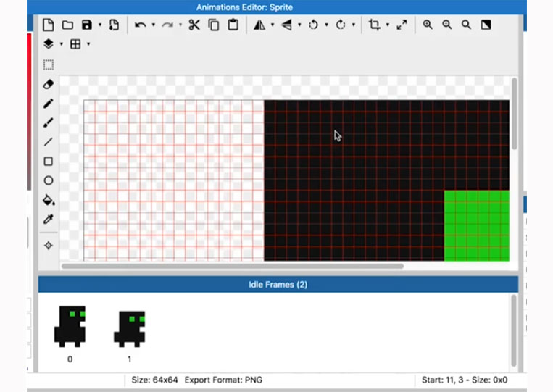553x392 pixels.
Task: Open the crop options dropdown arrow
Action: pyautogui.click(x=388, y=25)
